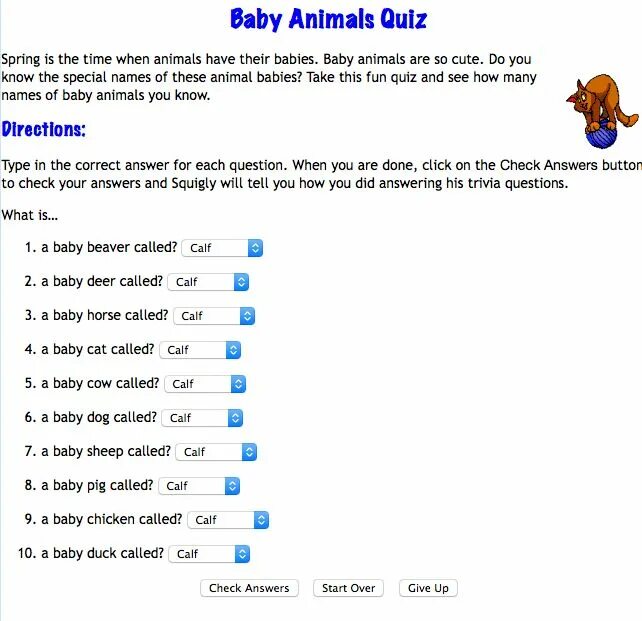
Task: Click the Directions heading
Action: (x=44, y=130)
